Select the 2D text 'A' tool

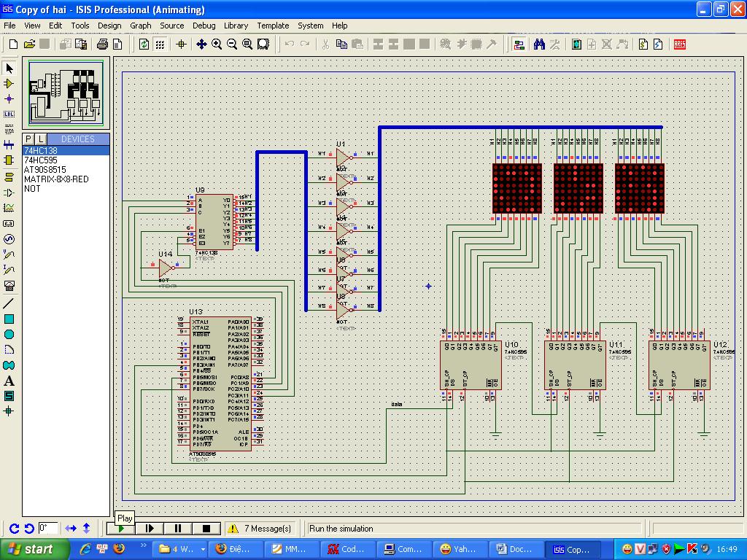pos(9,381)
